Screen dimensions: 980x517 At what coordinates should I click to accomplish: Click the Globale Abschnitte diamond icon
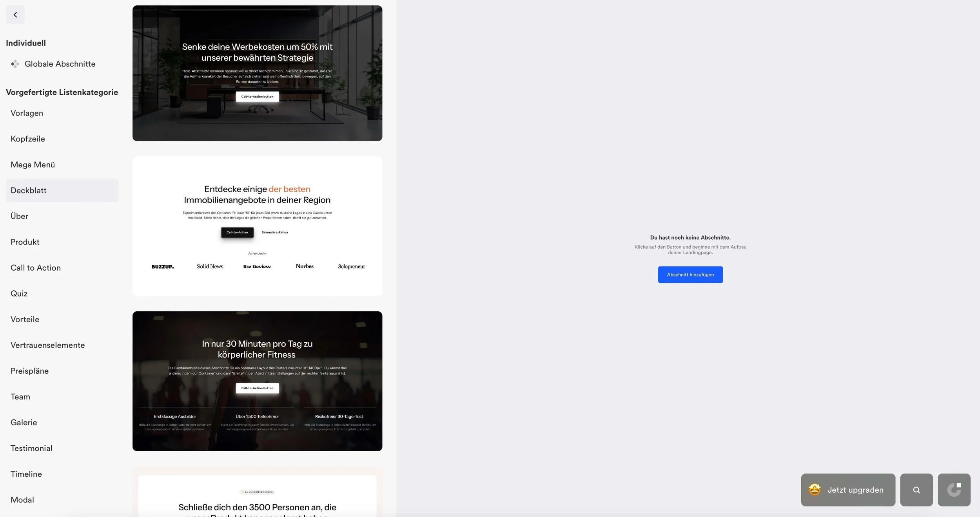(15, 64)
